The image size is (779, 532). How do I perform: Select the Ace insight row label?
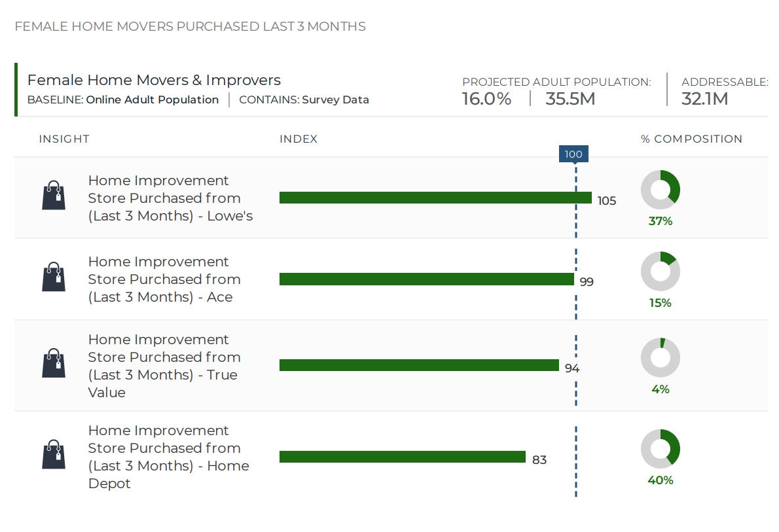164,279
